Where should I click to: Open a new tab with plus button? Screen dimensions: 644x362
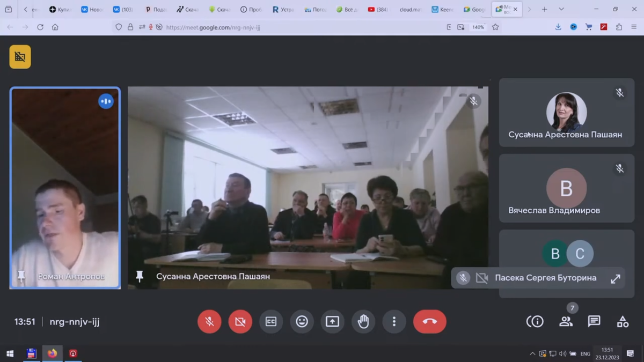pos(544,9)
